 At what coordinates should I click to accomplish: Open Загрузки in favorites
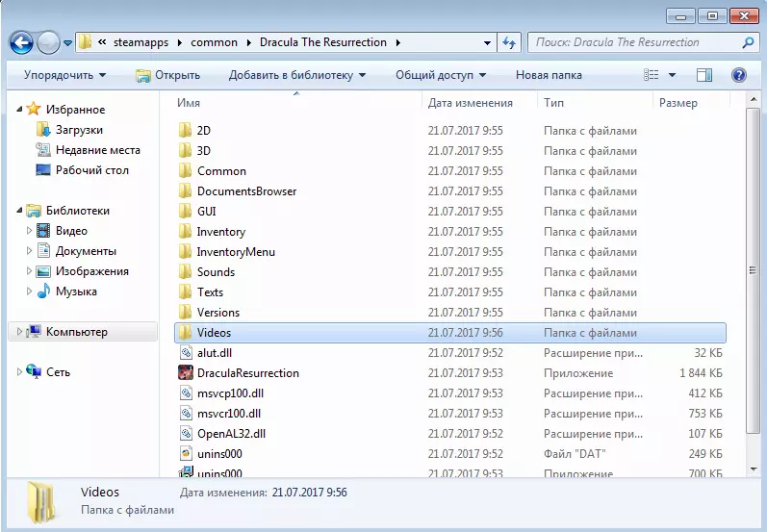coord(79,130)
